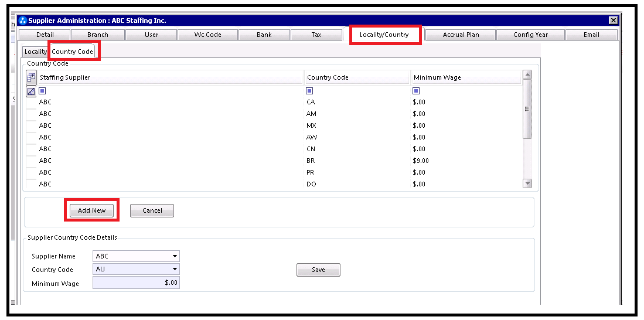644x320 pixels.
Task: Select the row with country code MX
Action: 273,125
